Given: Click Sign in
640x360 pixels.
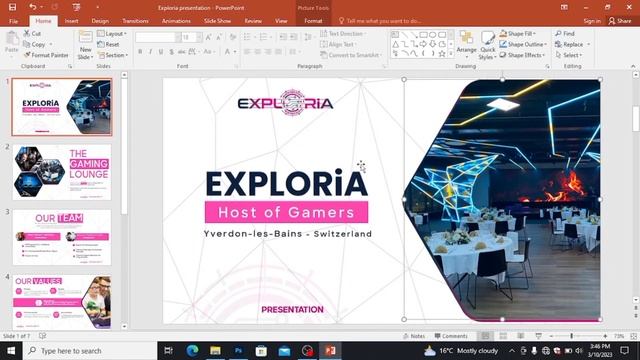Looking at the screenshot, I should tap(592, 21).
